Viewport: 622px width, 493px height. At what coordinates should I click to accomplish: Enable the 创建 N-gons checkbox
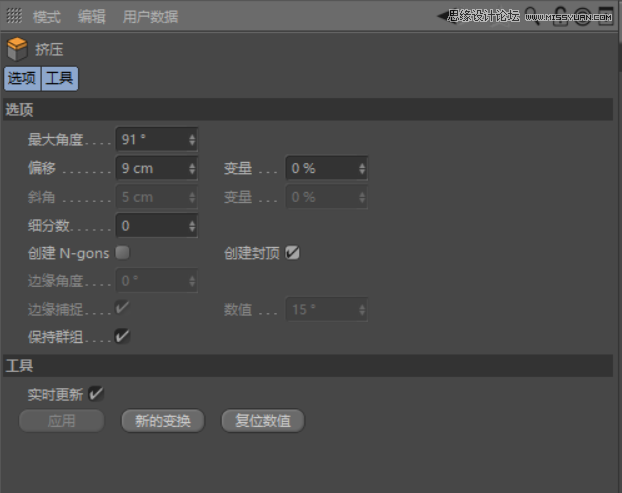click(x=123, y=253)
